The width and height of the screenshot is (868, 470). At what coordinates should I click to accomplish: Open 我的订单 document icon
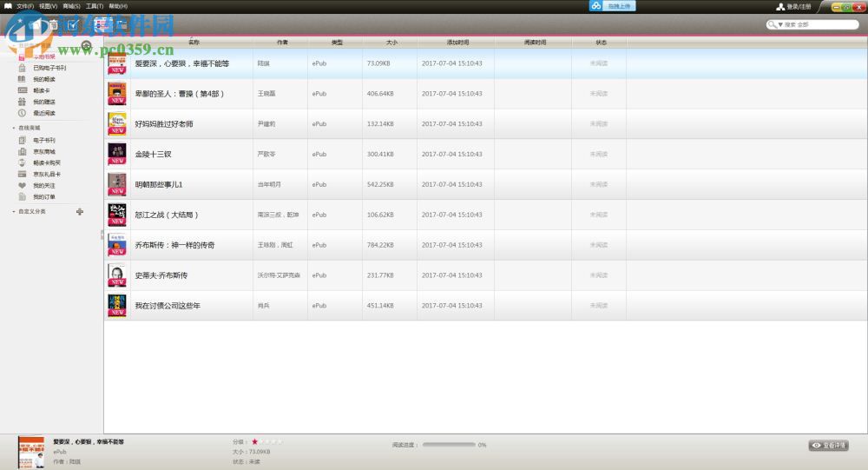click(23, 196)
